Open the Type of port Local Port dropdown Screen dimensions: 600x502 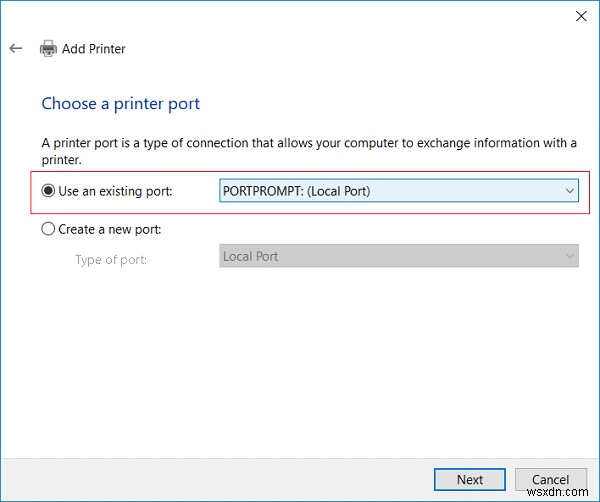[399, 256]
